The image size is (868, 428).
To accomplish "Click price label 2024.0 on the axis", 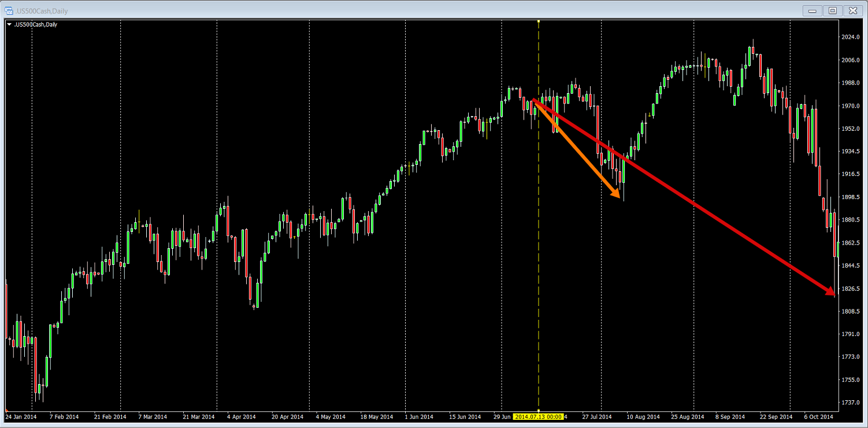I will [x=850, y=37].
